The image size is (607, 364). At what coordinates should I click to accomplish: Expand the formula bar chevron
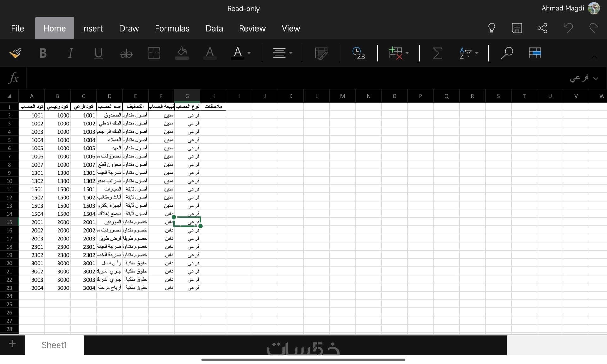pos(596,78)
